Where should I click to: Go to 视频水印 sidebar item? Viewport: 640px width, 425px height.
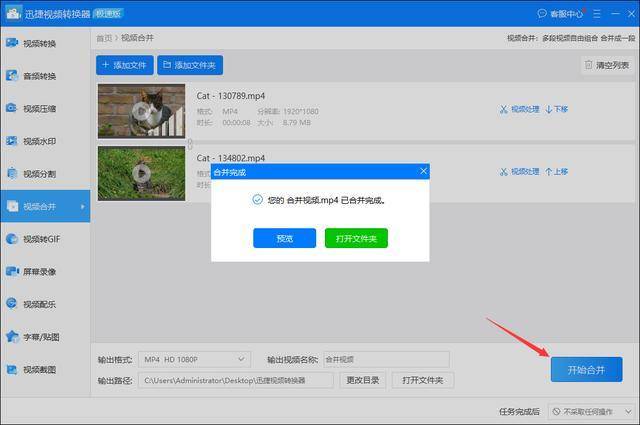pos(45,141)
